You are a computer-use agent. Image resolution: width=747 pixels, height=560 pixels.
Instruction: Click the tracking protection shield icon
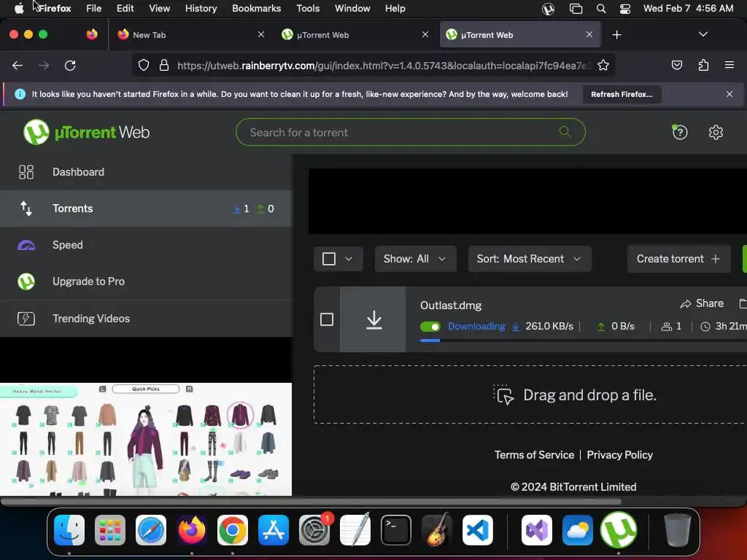coord(144,65)
